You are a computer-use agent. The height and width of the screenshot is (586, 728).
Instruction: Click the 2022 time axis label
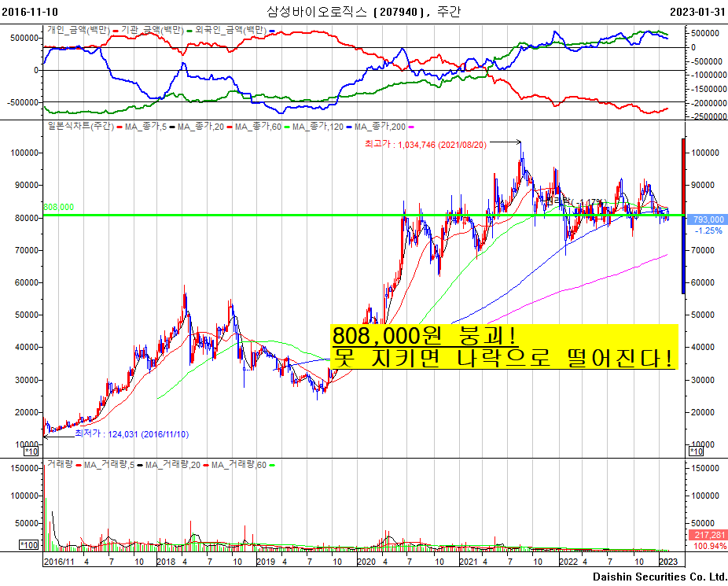point(568,562)
